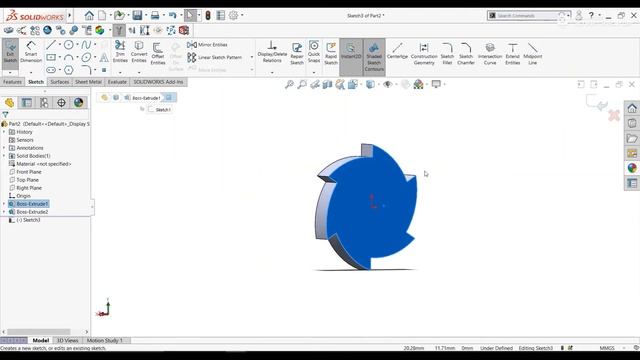Expand the History tree node
This screenshot has height=360, width=640.
(x=4, y=132)
